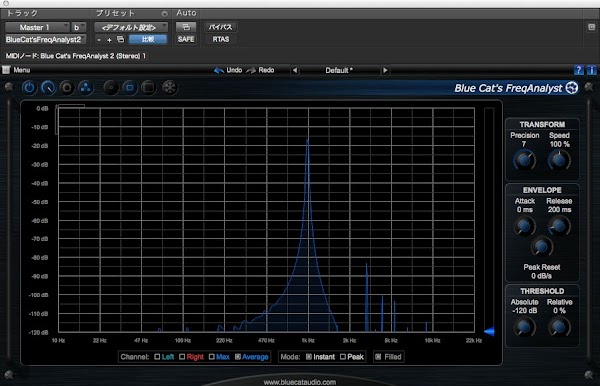
Task: Click the blue level marker triangle
Action: point(489,331)
